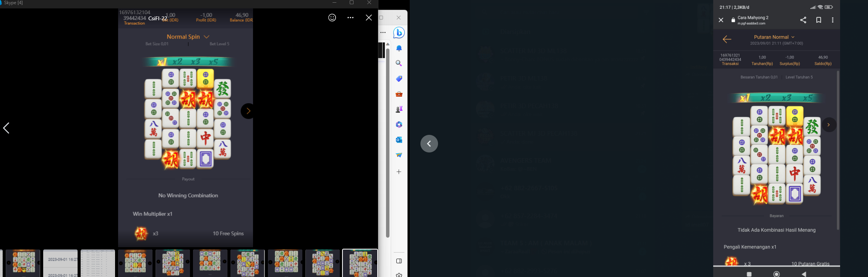Viewport: 868px width, 277px height.
Task: Tap the Android recent apps square button
Action: point(749,274)
